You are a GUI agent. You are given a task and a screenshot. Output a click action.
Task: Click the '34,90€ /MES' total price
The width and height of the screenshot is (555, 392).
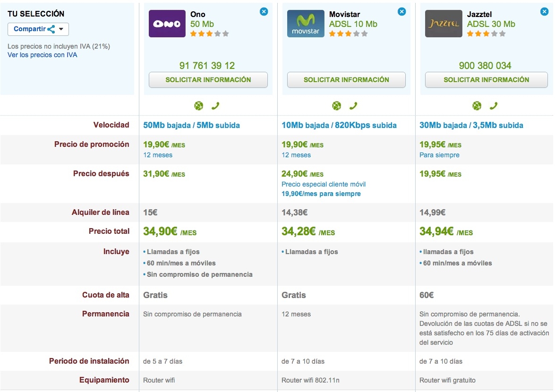(x=170, y=232)
